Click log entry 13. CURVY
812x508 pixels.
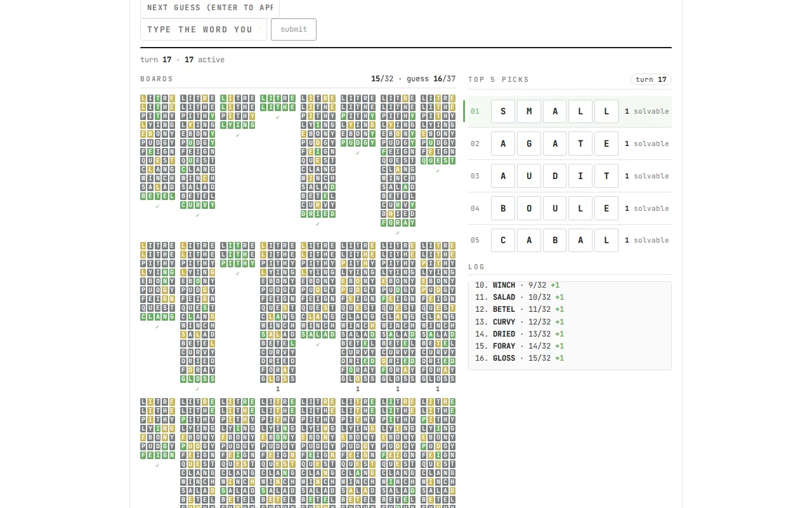520,322
